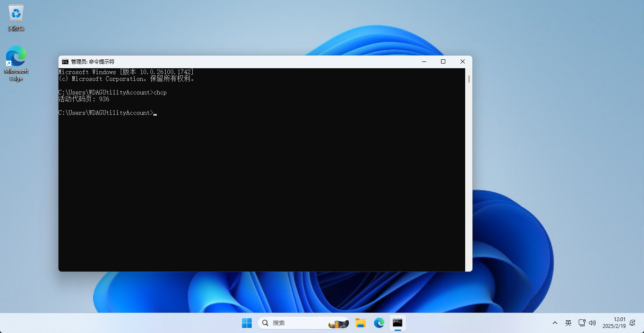Open the Command Prompt system menu via title icon
Viewport: 644px width, 333px height.
65,61
